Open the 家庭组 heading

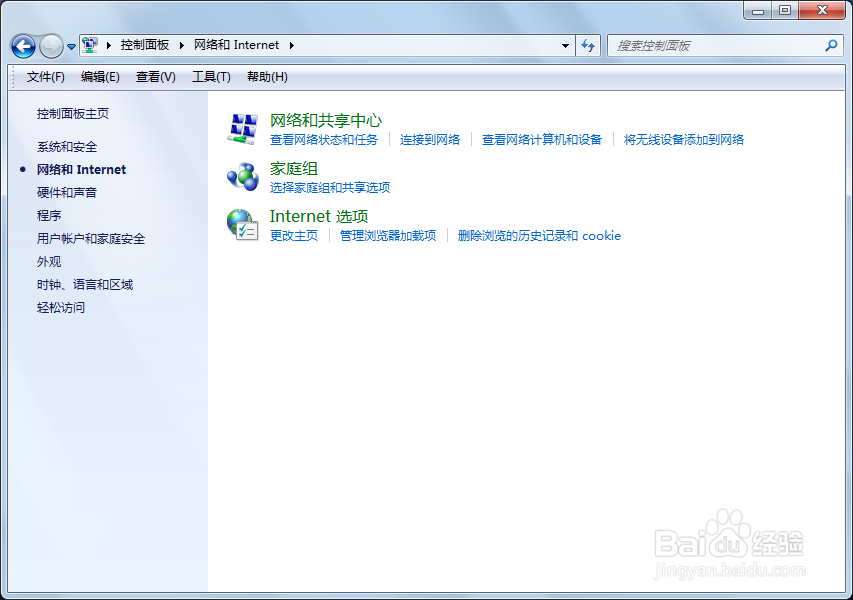294,169
